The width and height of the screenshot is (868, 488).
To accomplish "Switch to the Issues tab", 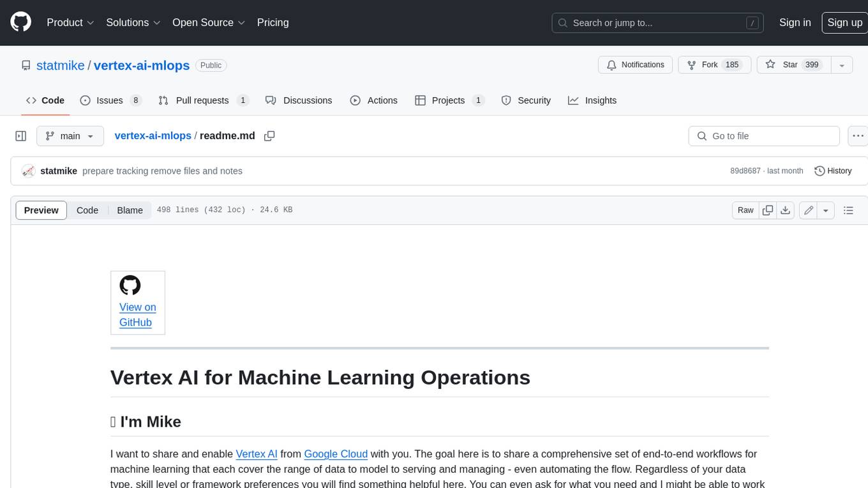I will [x=110, y=100].
